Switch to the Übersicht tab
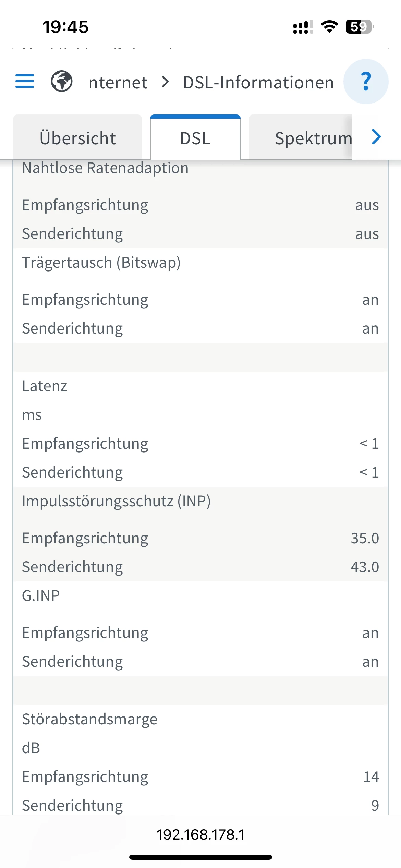The width and height of the screenshot is (401, 868). click(77, 138)
